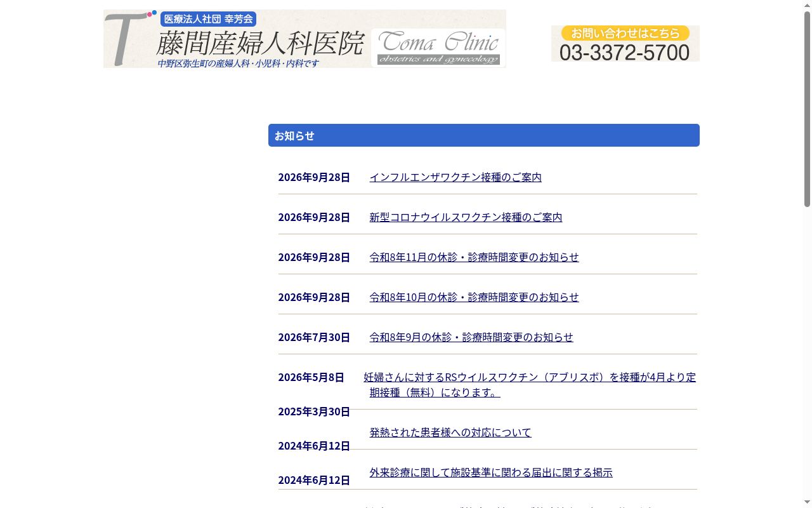
Task: Click the date 2025年3月30日
Action: 314,411
